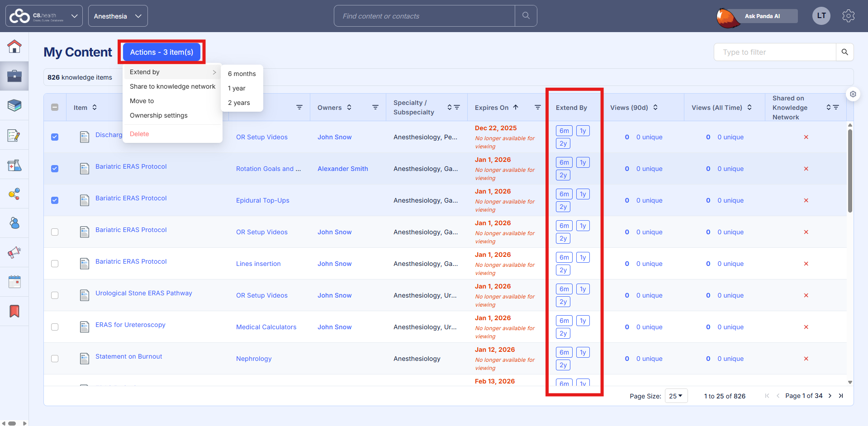Toggle the select-all header checkbox
The image size is (868, 426).
pyautogui.click(x=55, y=108)
